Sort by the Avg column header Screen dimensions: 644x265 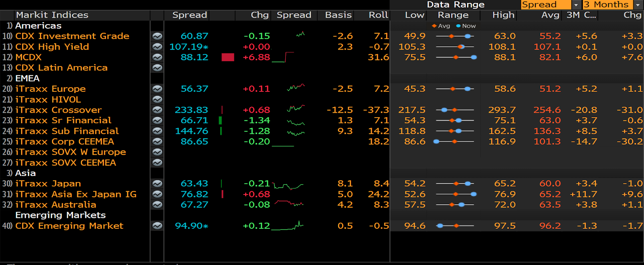coord(550,15)
